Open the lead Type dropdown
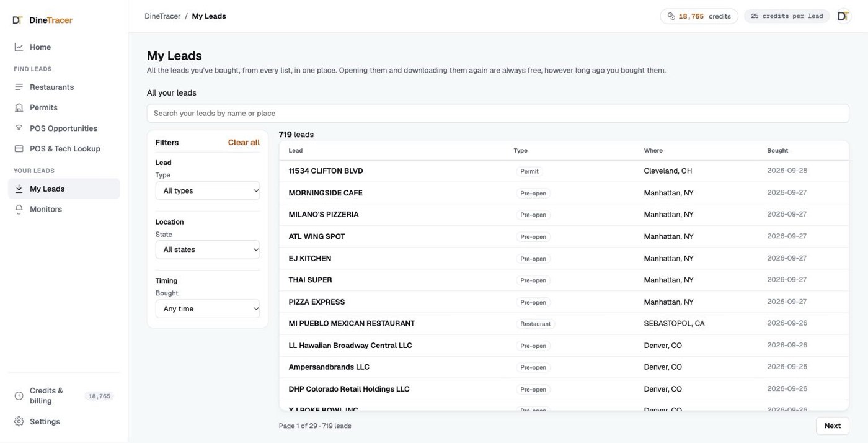The height and width of the screenshot is (443, 868). click(x=208, y=190)
